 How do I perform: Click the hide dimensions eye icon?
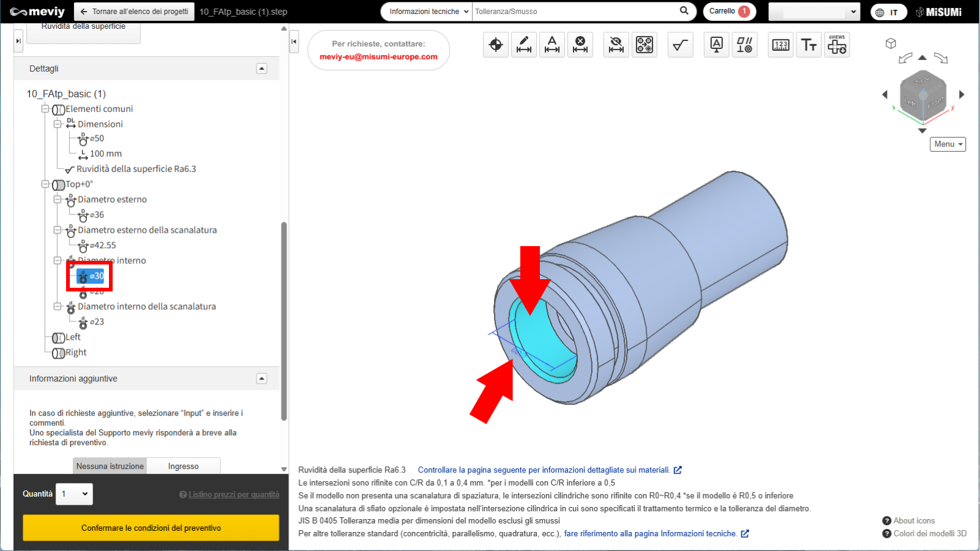click(x=616, y=45)
